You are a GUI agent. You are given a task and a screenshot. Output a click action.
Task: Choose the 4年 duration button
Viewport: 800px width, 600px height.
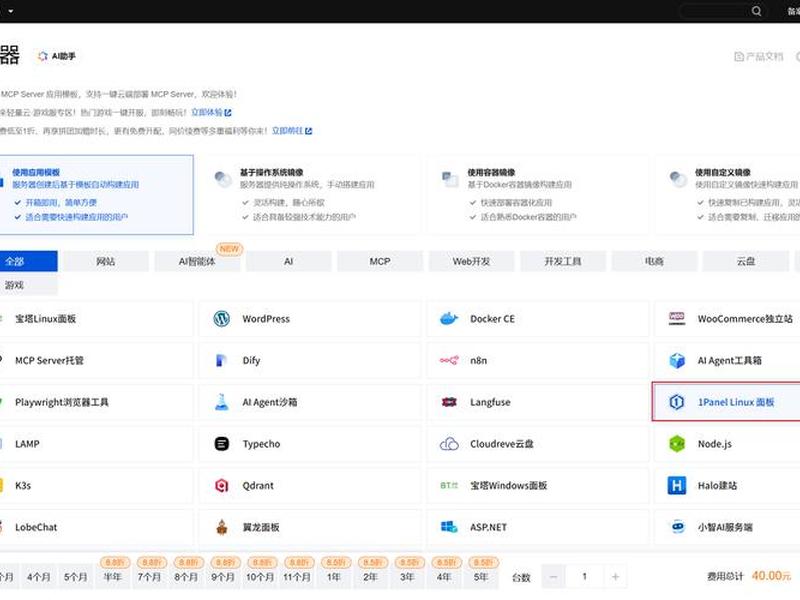point(444,577)
